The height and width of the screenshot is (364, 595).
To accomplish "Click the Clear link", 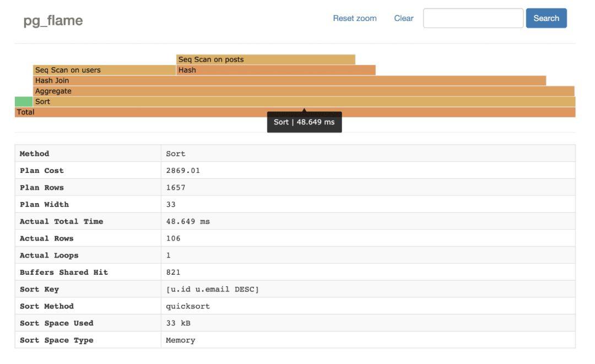I will [x=403, y=18].
